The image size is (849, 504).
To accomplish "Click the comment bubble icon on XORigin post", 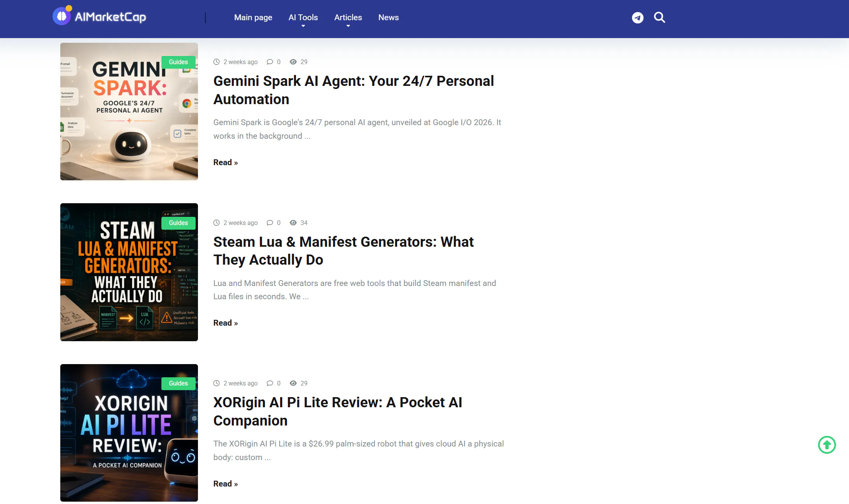I will 270,383.
